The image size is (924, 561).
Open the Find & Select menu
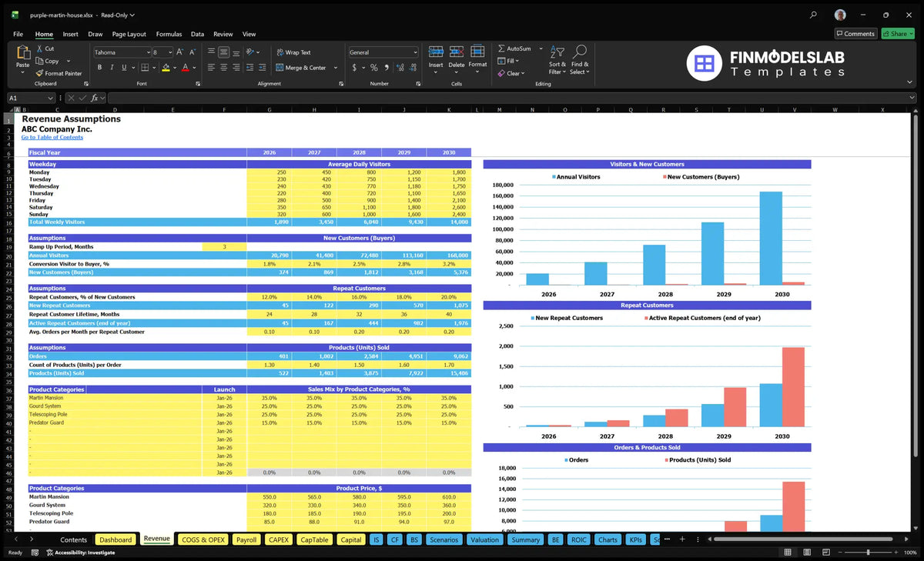(x=580, y=60)
